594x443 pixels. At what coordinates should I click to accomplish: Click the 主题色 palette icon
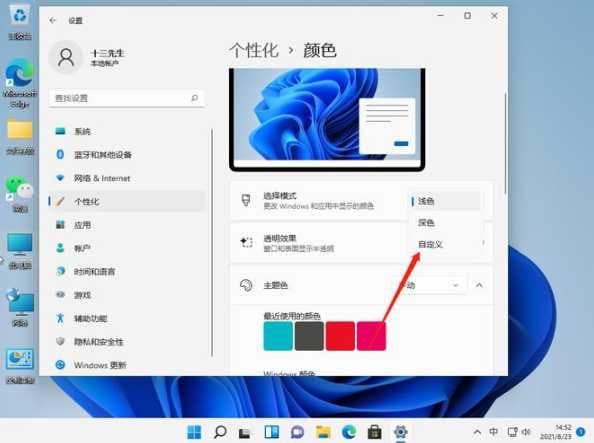(246, 285)
